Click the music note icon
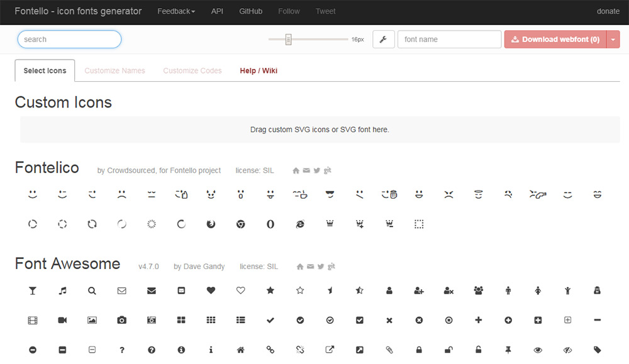 (62, 290)
